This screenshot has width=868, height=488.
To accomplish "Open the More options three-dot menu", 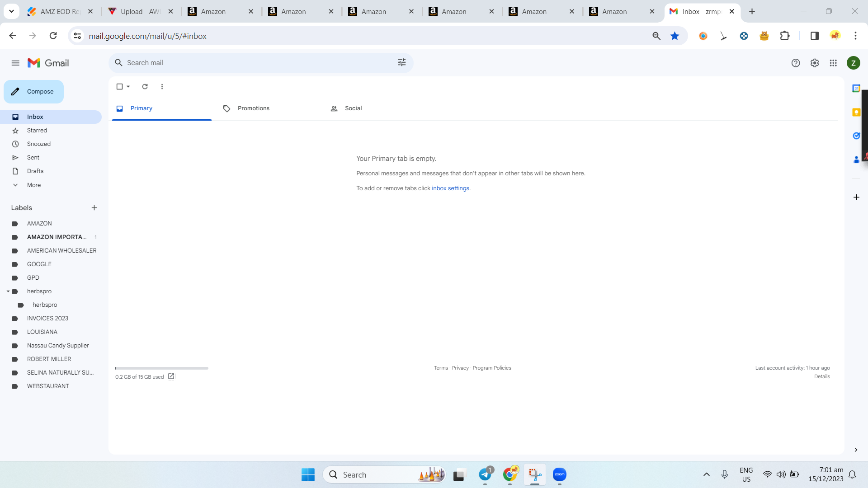I will 162,86.
